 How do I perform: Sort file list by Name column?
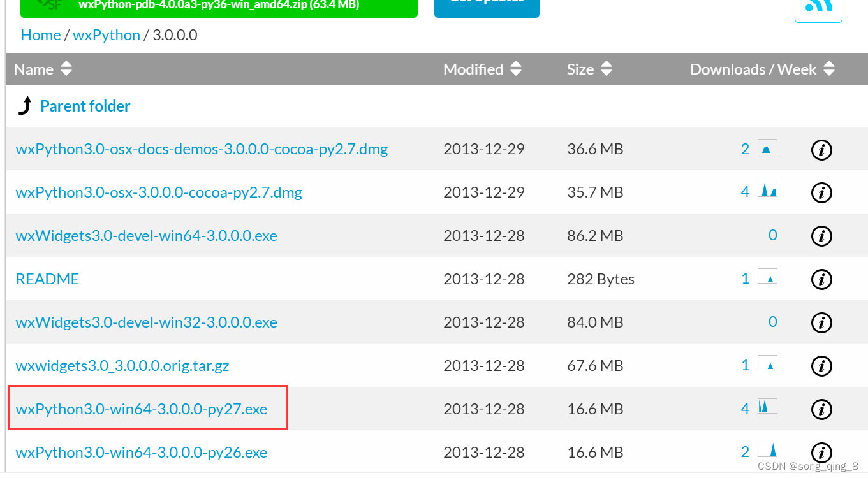[43, 69]
